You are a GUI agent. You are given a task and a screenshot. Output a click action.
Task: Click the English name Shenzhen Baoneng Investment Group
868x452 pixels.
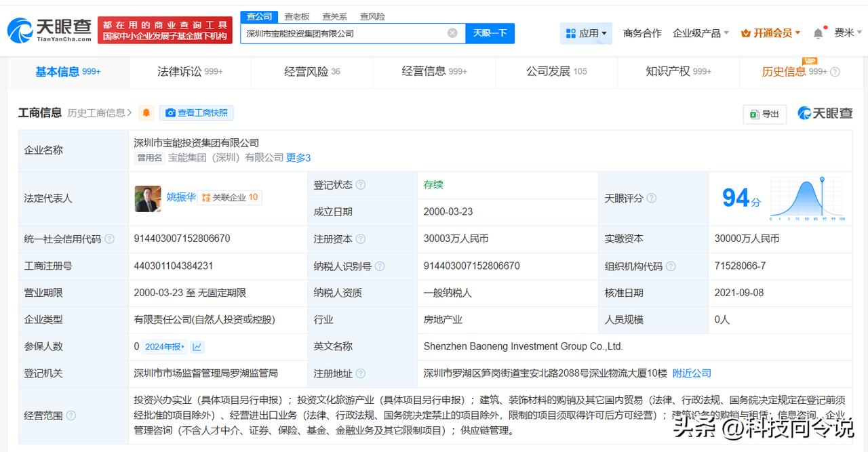[x=523, y=346]
